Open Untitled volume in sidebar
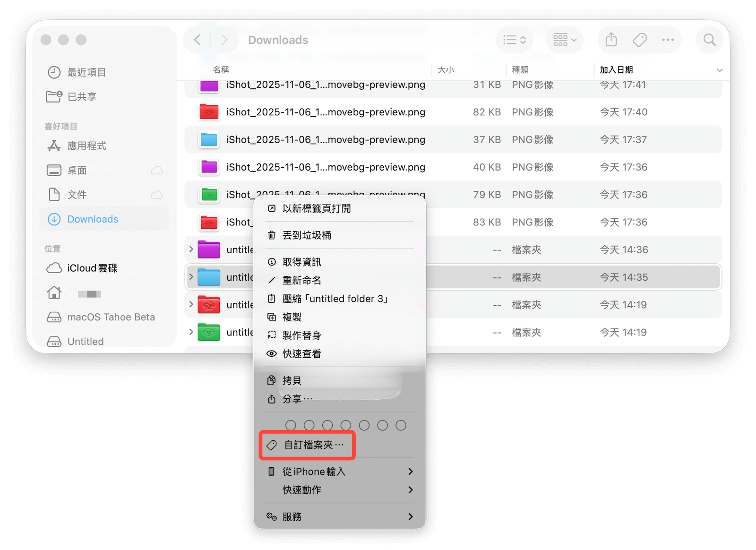The width and height of the screenshot is (756, 550). (104, 341)
